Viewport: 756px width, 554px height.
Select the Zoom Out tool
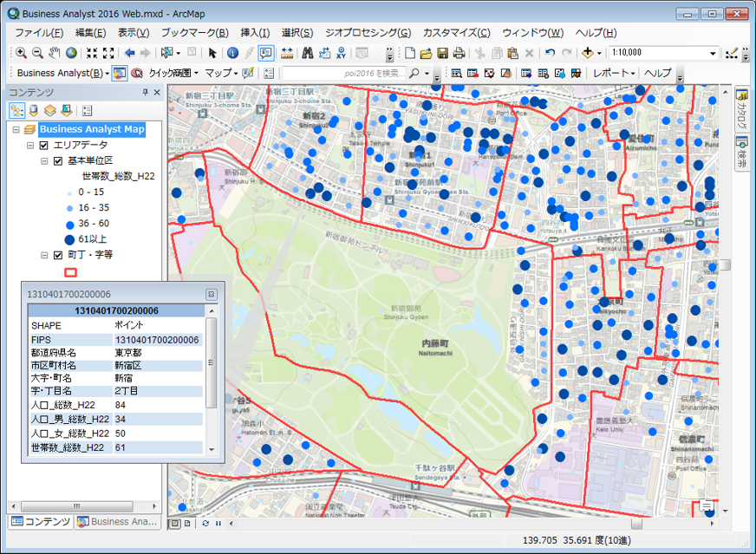pos(37,53)
